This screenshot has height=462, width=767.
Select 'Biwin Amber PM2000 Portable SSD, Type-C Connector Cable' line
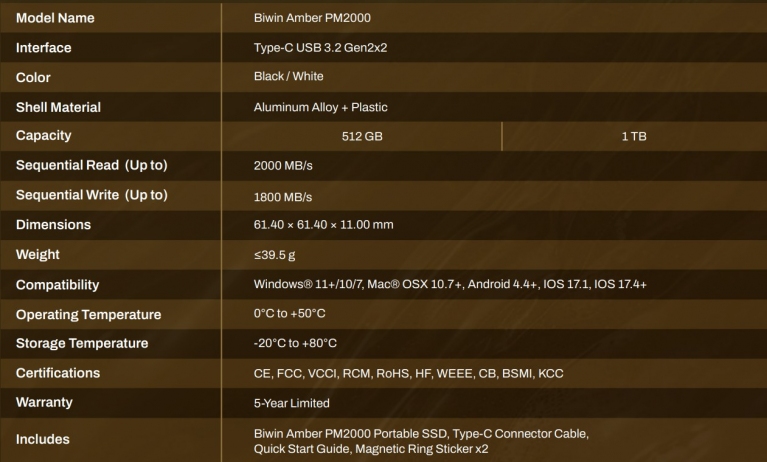pos(421,434)
